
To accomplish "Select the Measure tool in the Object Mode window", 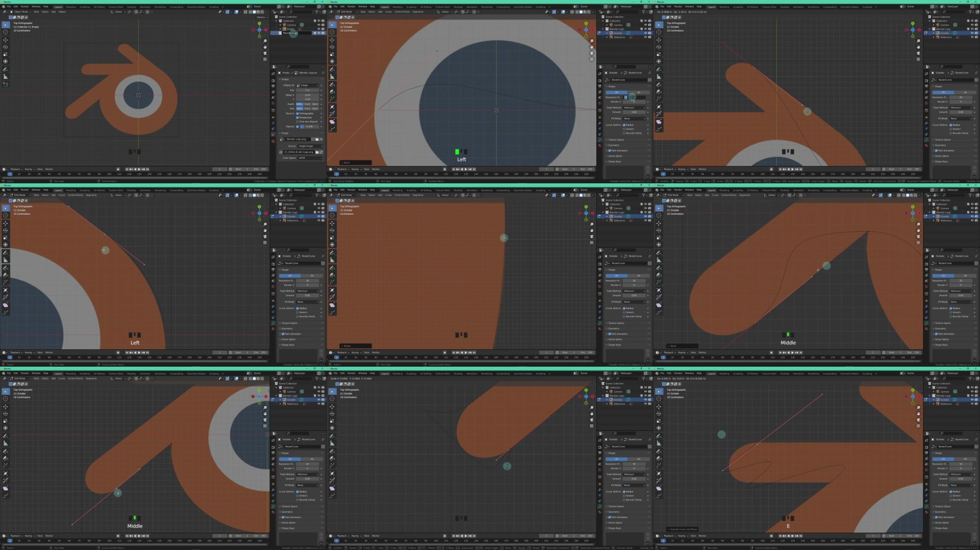I will point(5,77).
